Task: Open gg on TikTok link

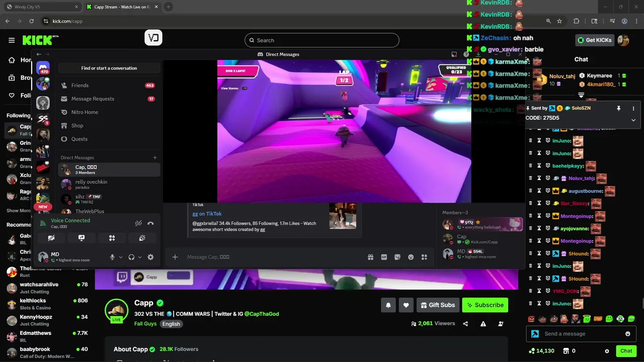Action: pos(207,214)
